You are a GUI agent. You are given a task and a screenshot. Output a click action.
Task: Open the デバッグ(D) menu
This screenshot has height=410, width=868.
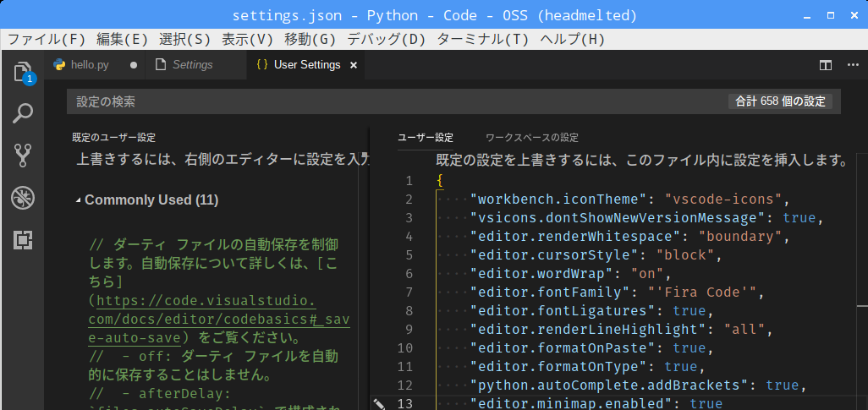(x=386, y=39)
